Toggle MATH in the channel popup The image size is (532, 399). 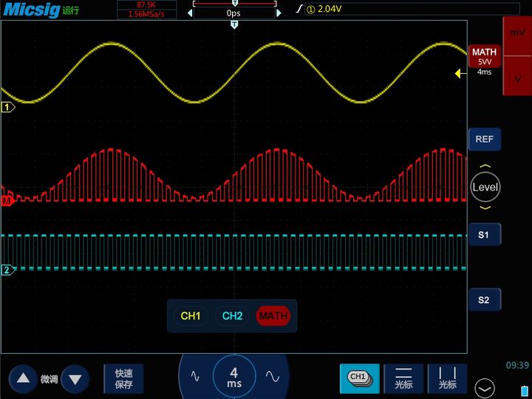pos(273,316)
